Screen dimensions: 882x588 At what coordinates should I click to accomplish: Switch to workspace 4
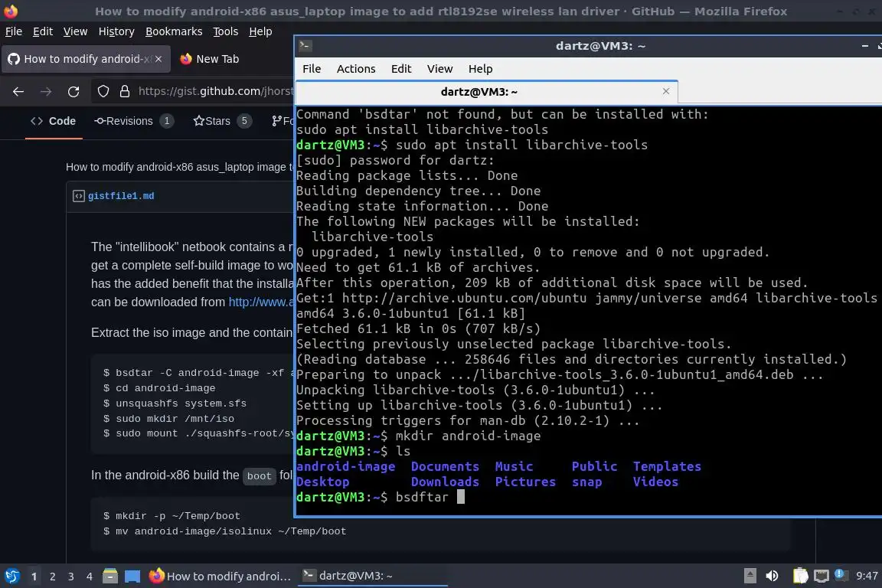pos(90,577)
